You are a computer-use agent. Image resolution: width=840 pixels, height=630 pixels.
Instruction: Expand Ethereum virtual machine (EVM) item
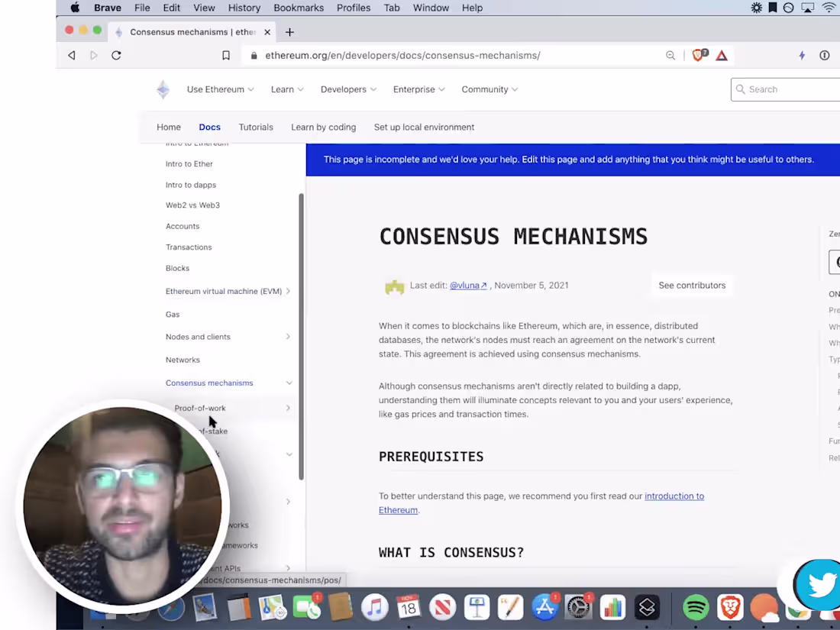288,291
